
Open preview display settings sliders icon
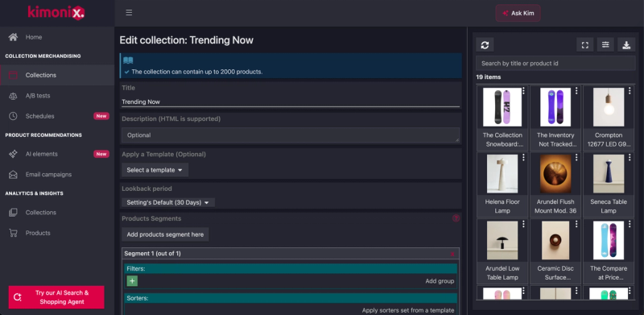pyautogui.click(x=605, y=45)
